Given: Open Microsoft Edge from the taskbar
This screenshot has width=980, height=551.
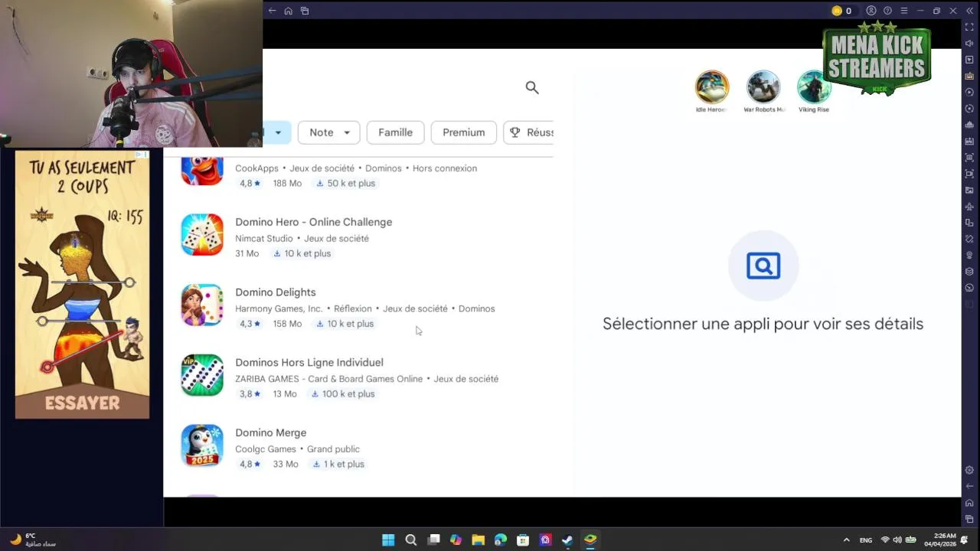Looking at the screenshot, I should (x=501, y=540).
